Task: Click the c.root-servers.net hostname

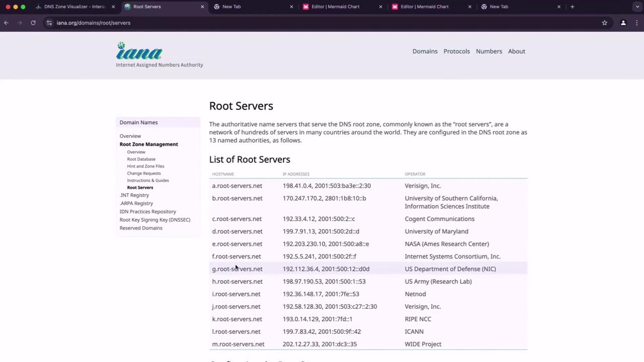Action: point(237,219)
